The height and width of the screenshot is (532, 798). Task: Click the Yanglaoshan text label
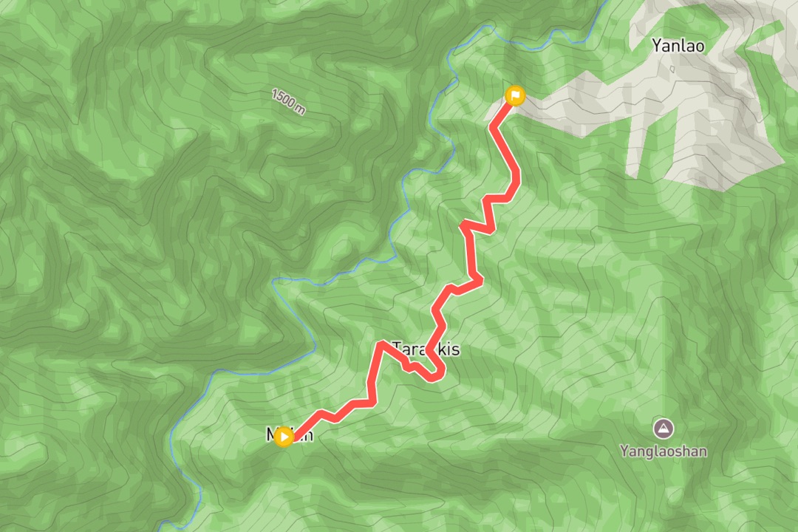[x=663, y=451]
